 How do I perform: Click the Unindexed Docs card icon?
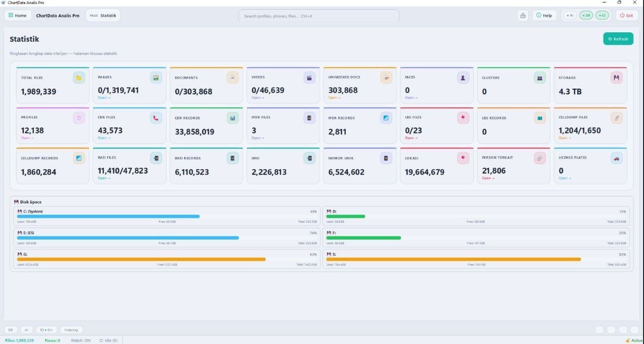point(386,78)
